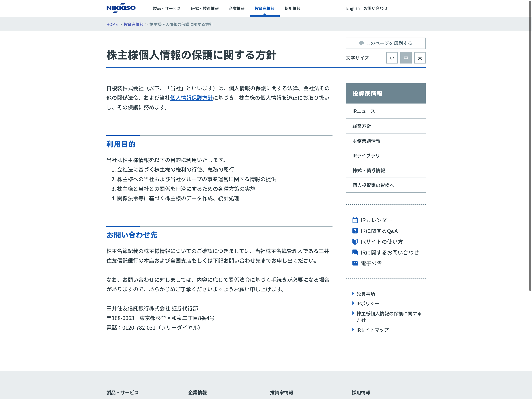The width and height of the screenshot is (532, 399).
Task: Click the 電子公告 envelope icon
Action: [x=355, y=263]
